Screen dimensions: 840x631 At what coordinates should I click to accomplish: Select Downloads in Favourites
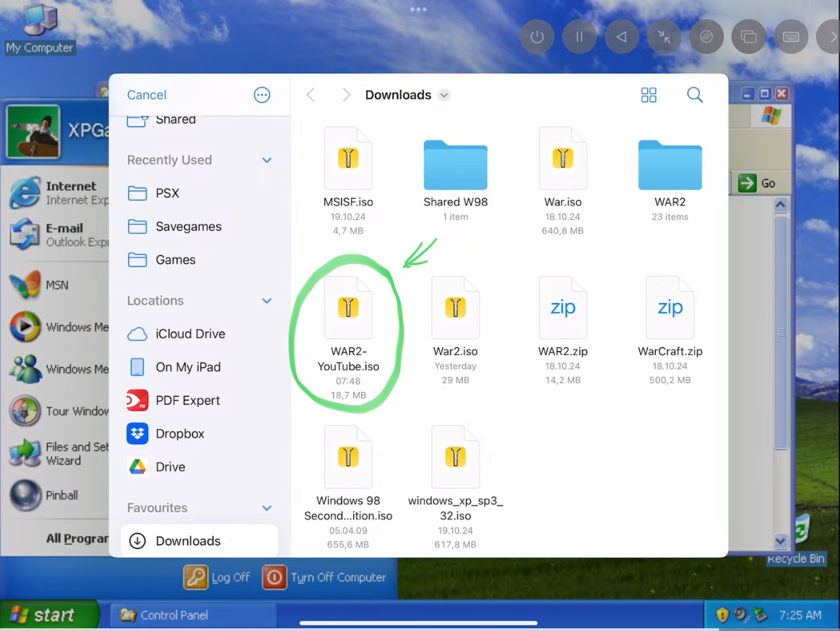pyautogui.click(x=199, y=541)
